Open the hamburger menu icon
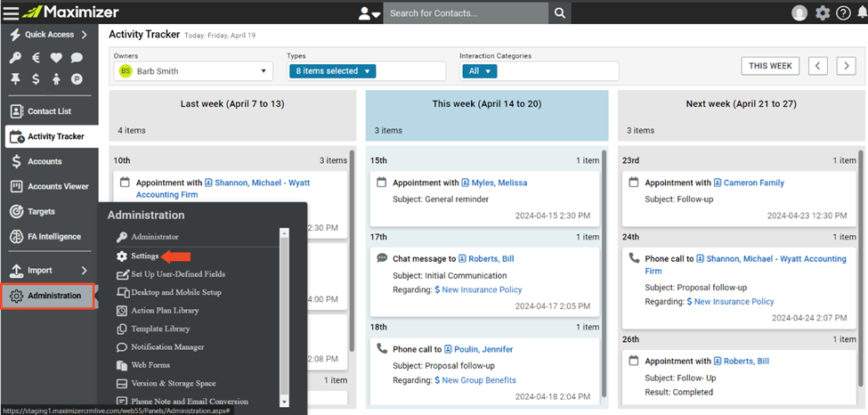This screenshot has height=415, width=868. [11, 12]
